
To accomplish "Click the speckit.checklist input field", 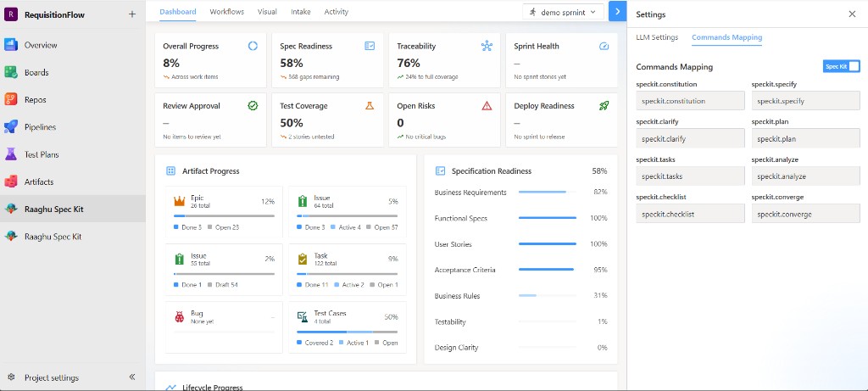I will pos(690,214).
